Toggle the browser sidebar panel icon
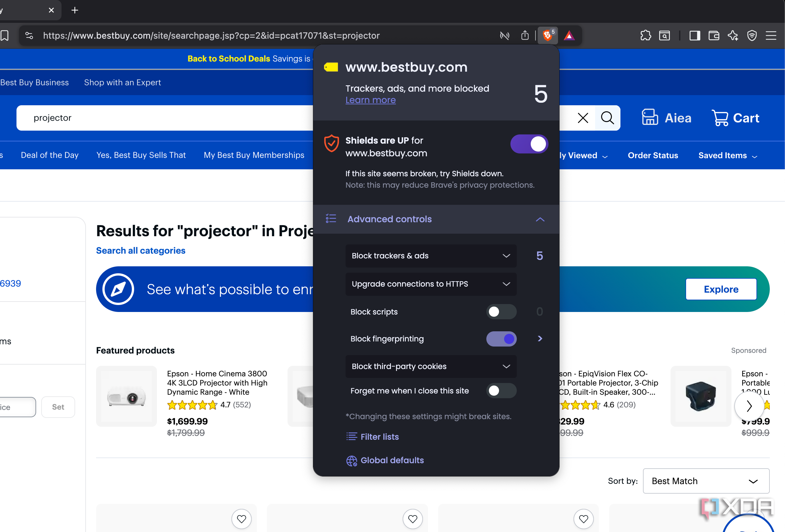This screenshot has width=785, height=532. coord(694,36)
